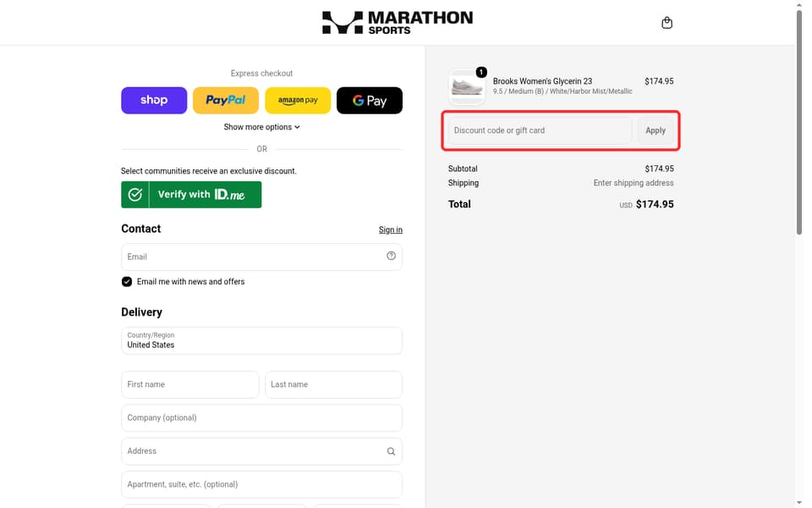Image resolution: width=812 pixels, height=508 pixels.
Task: Click the address search magnifier icon
Action: 391,451
